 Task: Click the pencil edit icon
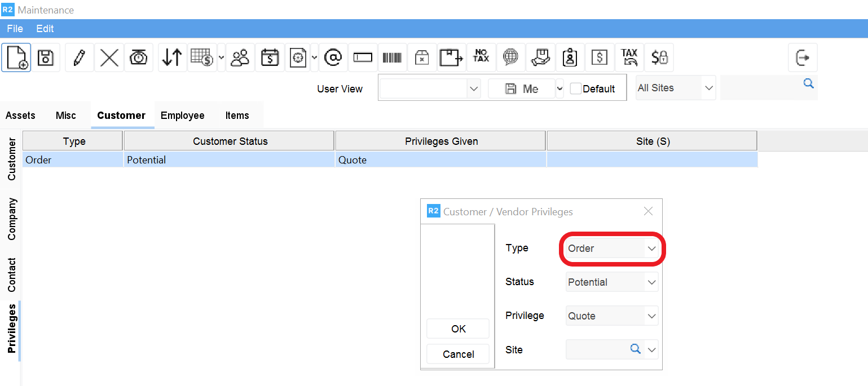[x=80, y=57]
